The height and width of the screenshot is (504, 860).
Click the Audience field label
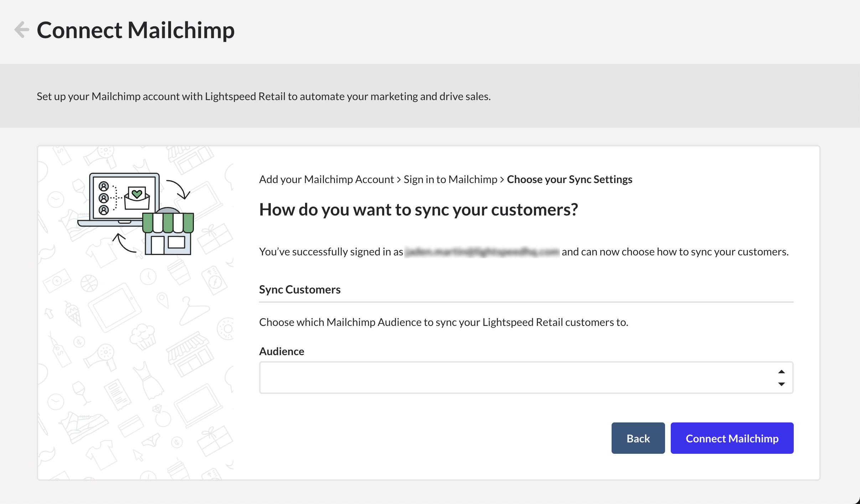[x=282, y=351]
